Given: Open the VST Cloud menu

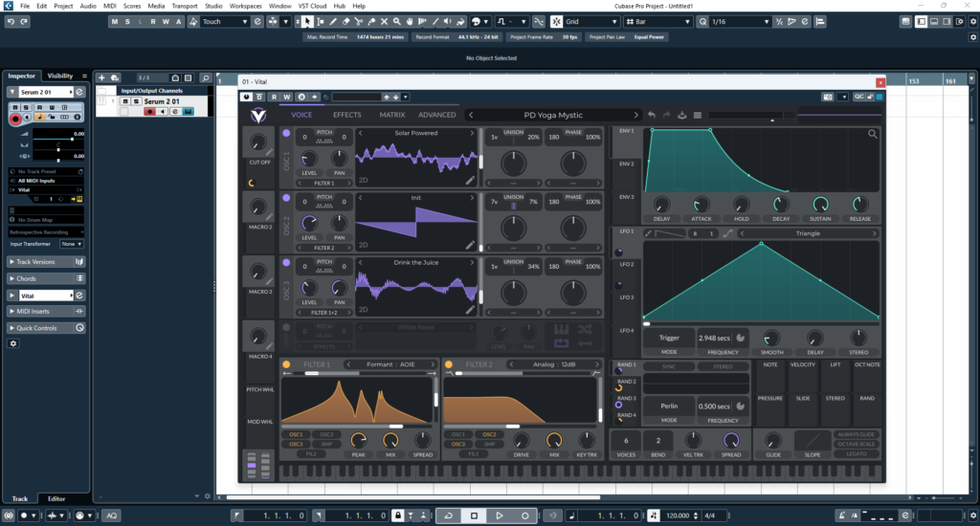Looking at the screenshot, I should (312, 6).
